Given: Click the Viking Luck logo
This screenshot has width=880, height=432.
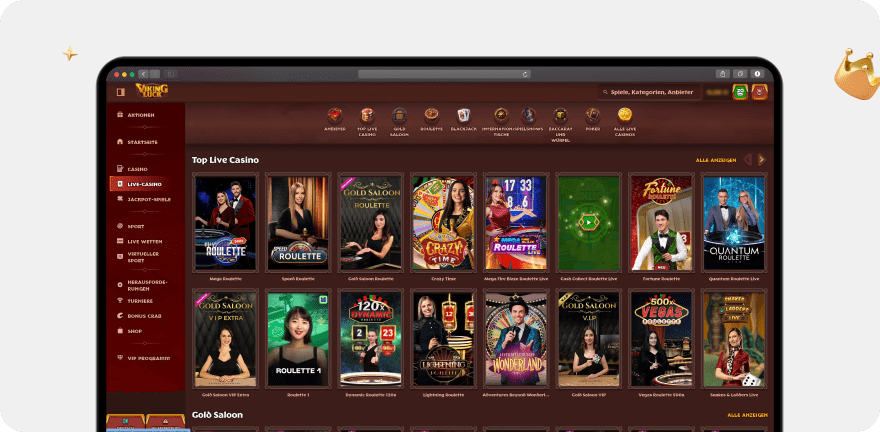Looking at the screenshot, I should click(152, 91).
